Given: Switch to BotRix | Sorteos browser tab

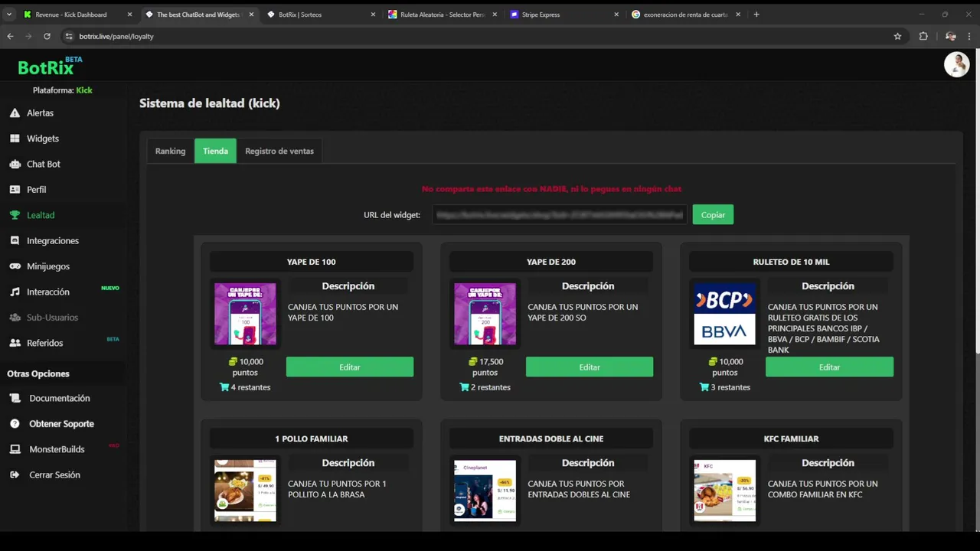Looking at the screenshot, I should point(320,15).
